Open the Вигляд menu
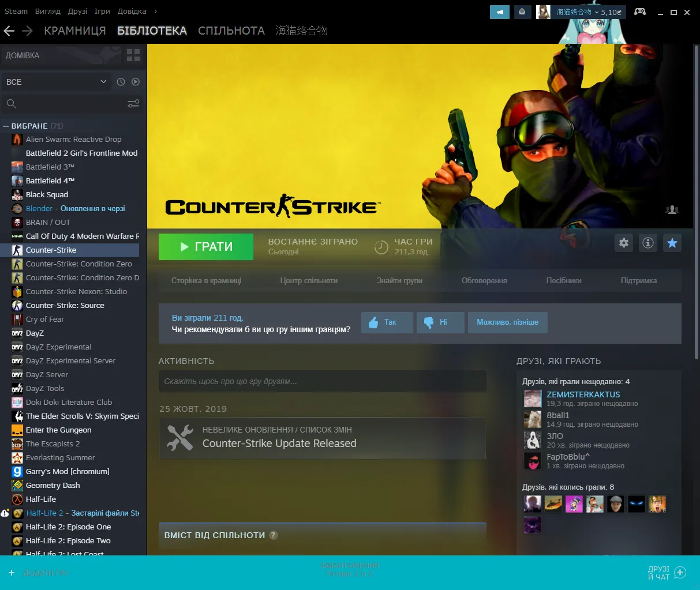 point(48,11)
